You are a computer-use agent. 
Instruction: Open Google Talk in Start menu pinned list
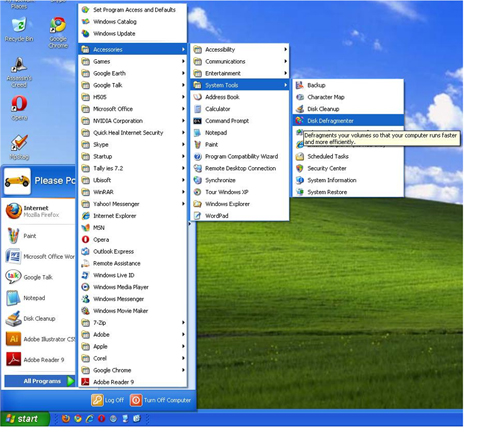pos(39,277)
